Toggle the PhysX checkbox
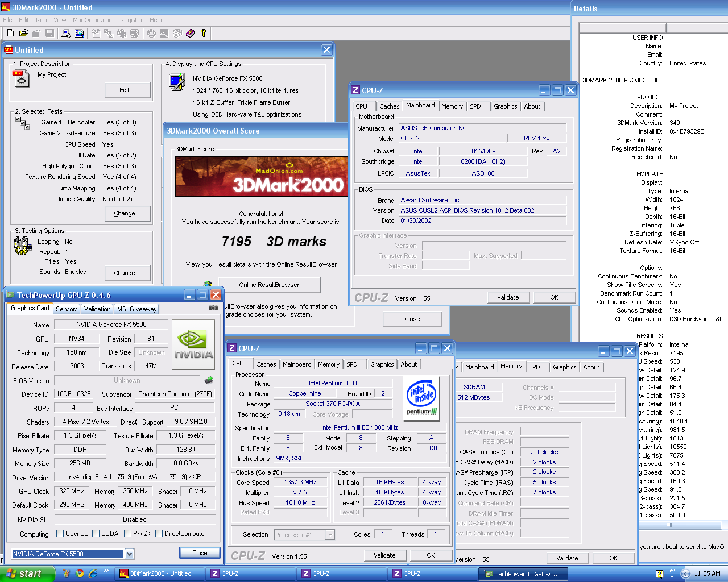 pyautogui.click(x=127, y=534)
